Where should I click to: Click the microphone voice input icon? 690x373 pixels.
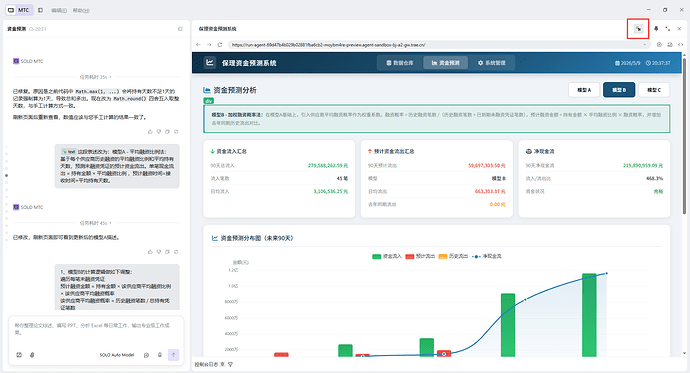coord(160,355)
